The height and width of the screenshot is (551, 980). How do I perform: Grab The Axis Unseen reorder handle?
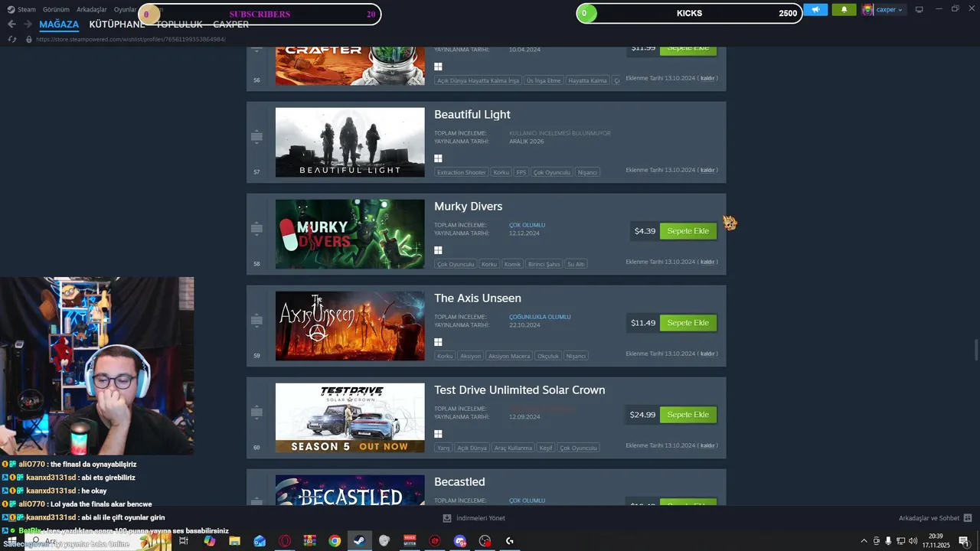(x=256, y=321)
